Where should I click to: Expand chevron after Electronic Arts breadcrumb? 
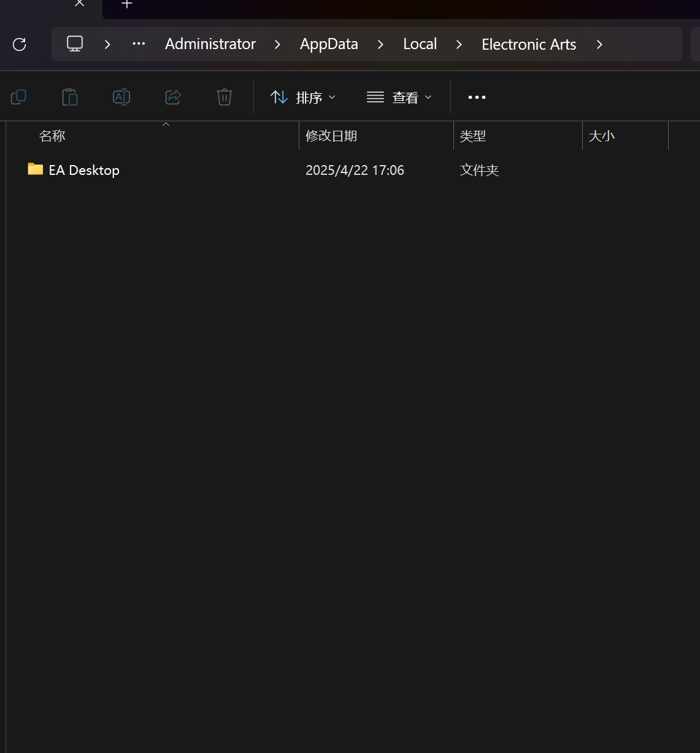click(599, 44)
